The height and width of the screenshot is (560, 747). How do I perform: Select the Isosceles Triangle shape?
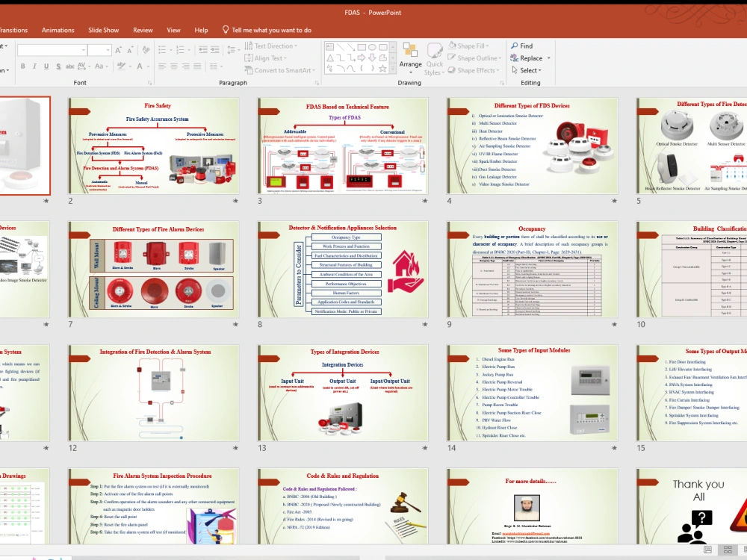click(330, 57)
